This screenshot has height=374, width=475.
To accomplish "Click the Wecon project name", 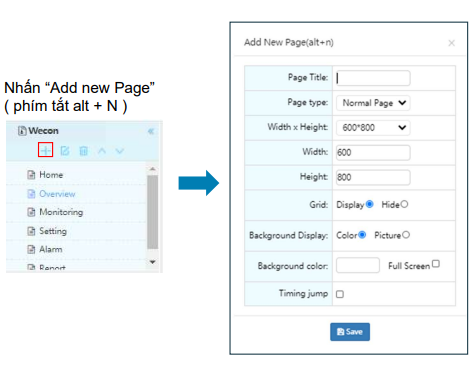I will [43, 131].
